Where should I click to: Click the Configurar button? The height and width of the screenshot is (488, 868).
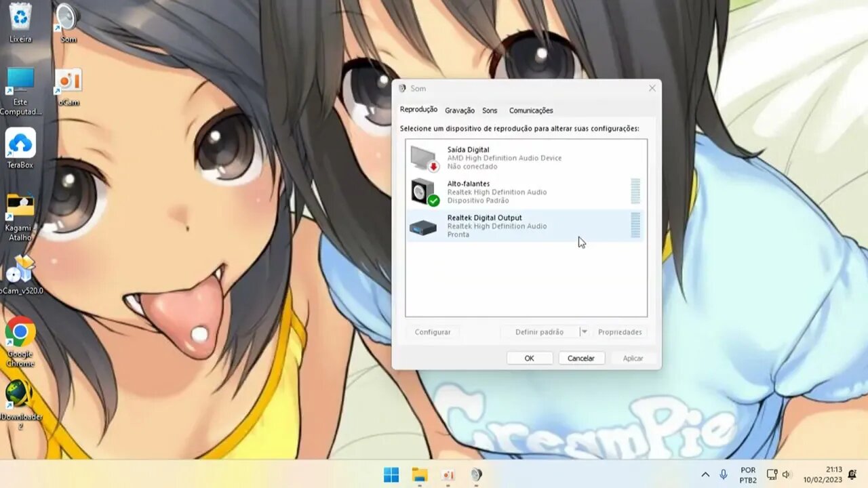click(x=433, y=332)
